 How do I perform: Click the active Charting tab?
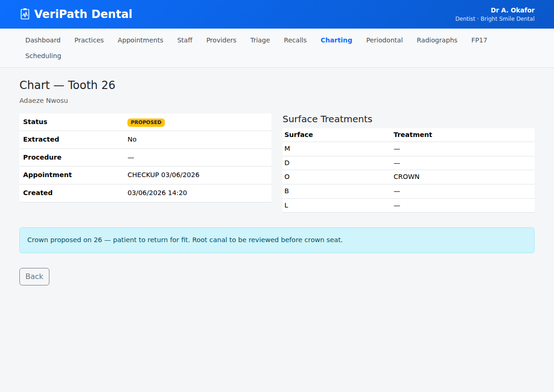(x=336, y=40)
